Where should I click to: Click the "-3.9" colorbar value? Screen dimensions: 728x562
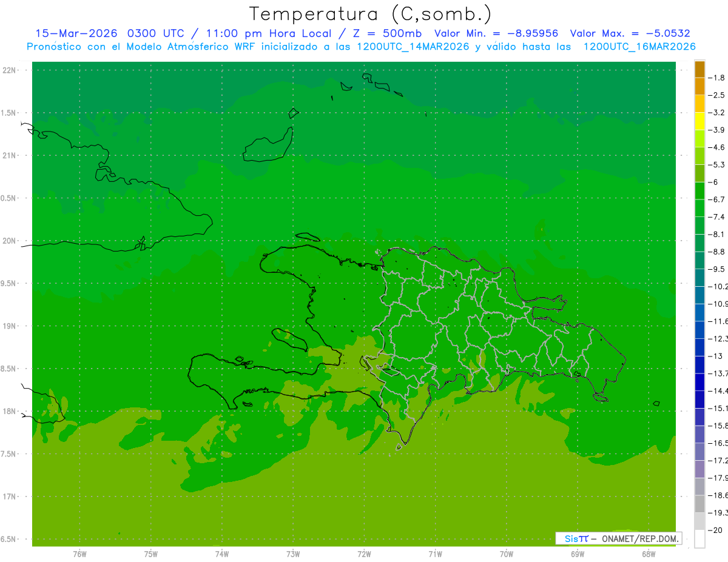716,130
